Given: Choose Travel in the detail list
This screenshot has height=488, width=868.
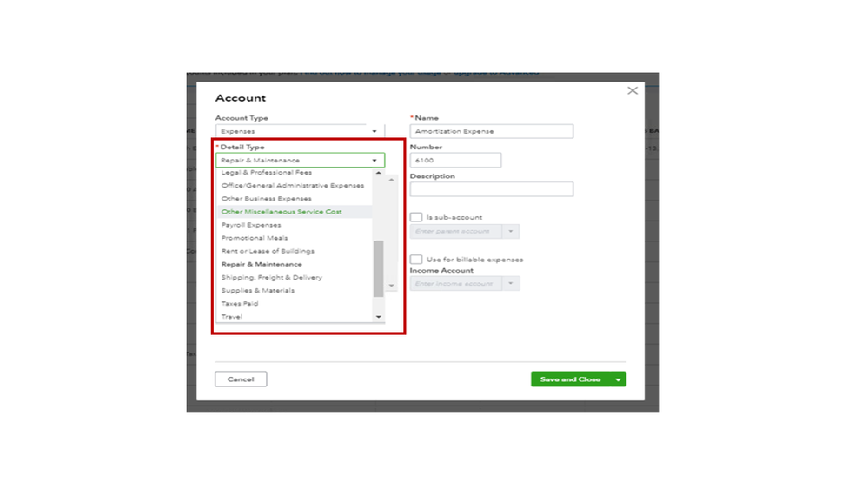Looking at the screenshot, I should (x=231, y=317).
